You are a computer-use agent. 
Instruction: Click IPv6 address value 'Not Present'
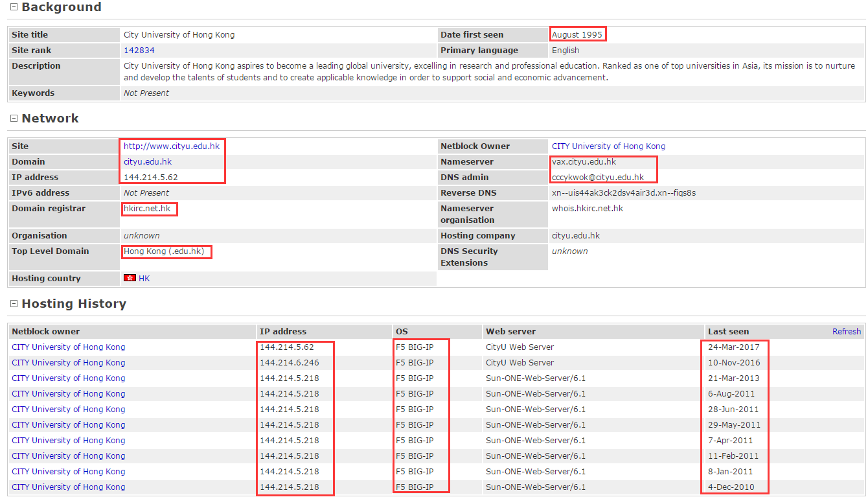pyautogui.click(x=146, y=193)
